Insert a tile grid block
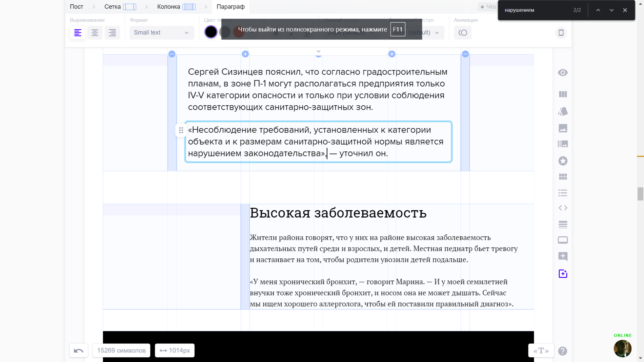The height and width of the screenshot is (362, 644). [563, 177]
